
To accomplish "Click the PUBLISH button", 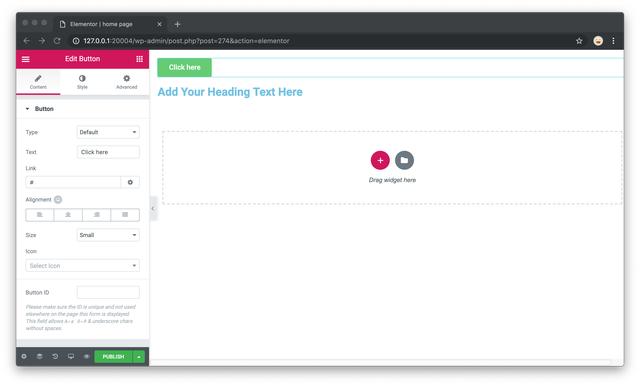I will coord(113,357).
